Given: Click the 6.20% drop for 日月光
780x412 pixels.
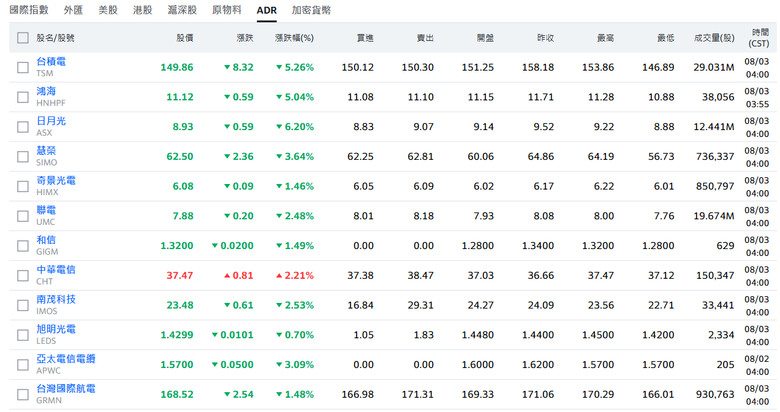Looking at the screenshot, I should (295, 127).
